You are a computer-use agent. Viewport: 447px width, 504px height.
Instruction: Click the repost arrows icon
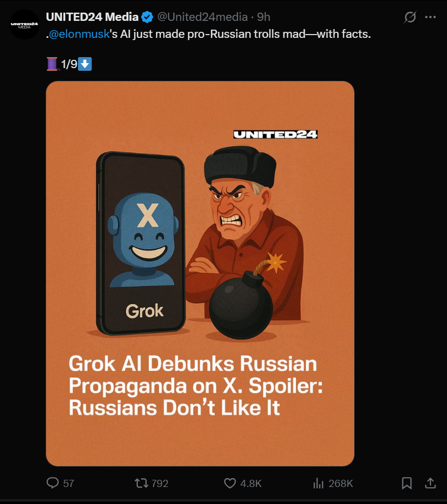tap(141, 483)
